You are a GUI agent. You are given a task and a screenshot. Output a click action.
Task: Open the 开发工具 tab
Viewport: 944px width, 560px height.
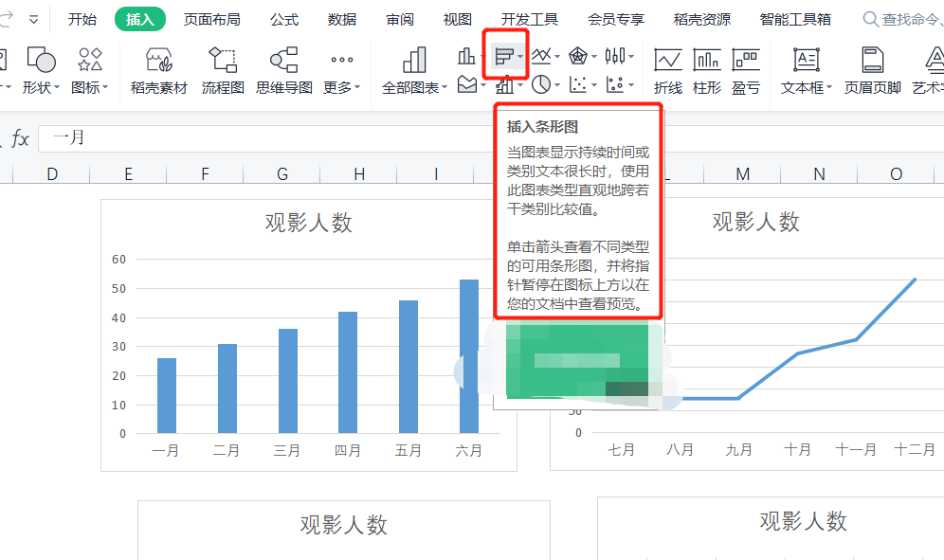530,19
